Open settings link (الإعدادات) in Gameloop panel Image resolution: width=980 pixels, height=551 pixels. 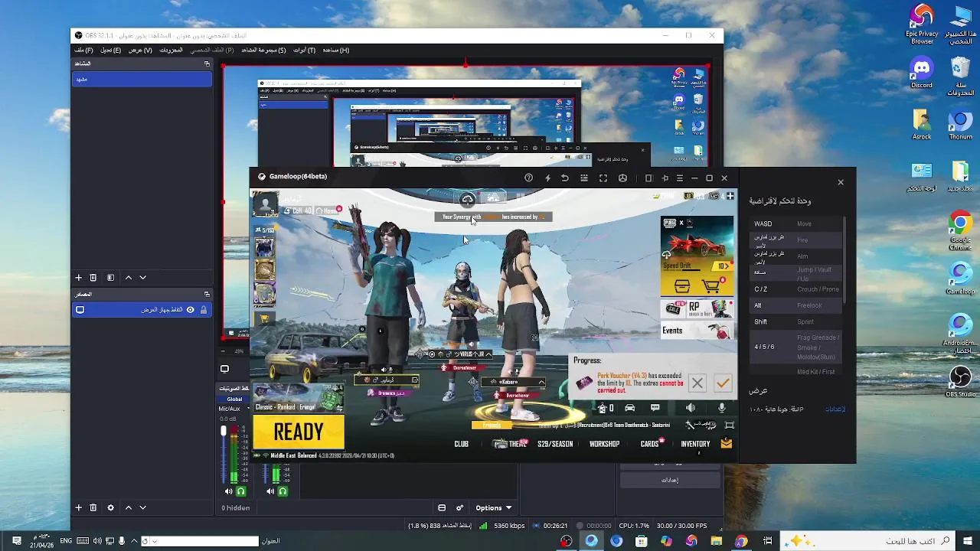[835, 409]
